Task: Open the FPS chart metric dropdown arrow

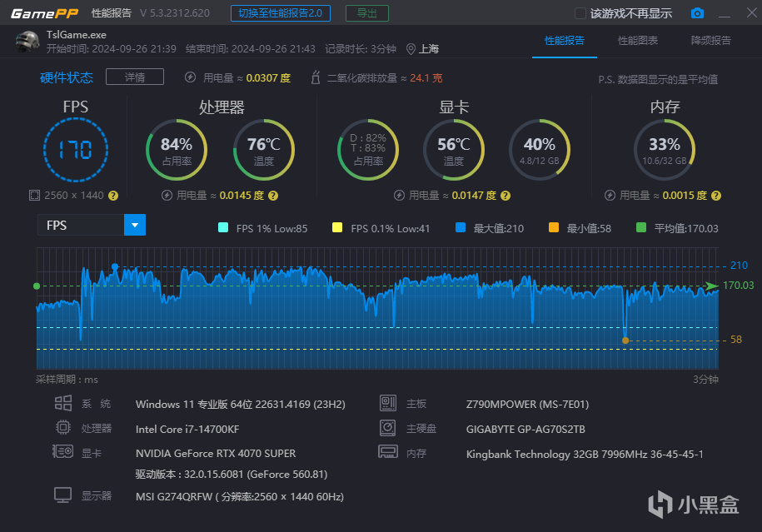Action: 135,225
